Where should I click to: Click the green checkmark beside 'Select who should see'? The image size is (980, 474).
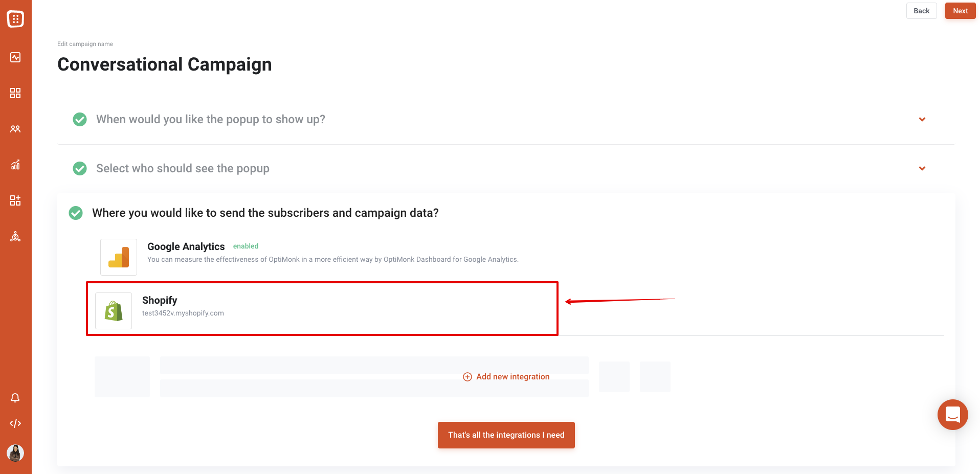pos(80,168)
